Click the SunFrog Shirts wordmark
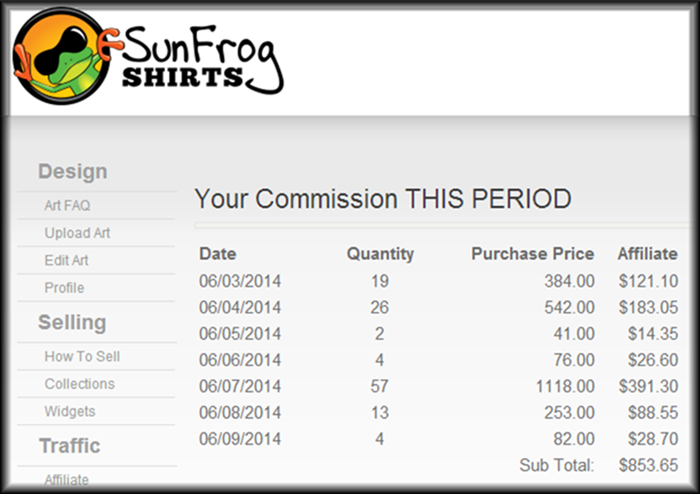The height and width of the screenshot is (494, 700). point(203,60)
